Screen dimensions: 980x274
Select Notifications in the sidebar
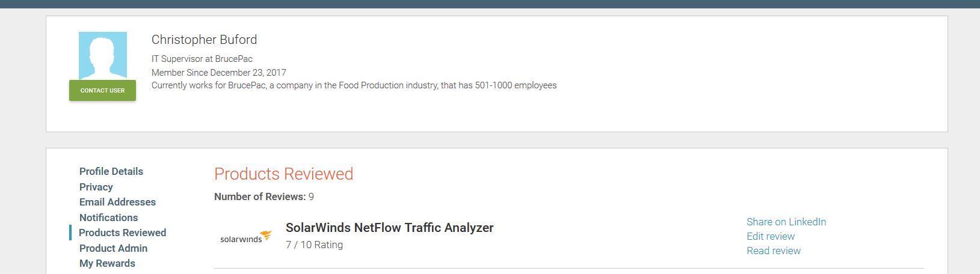point(108,218)
